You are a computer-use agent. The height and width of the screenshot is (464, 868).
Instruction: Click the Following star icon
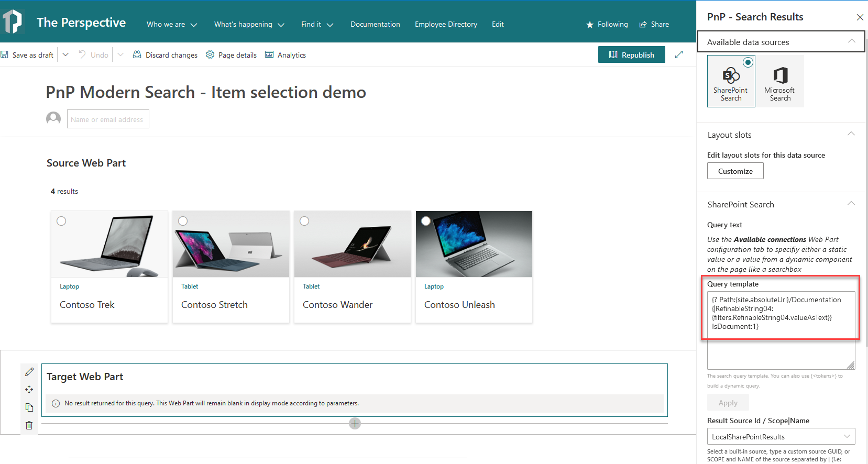590,25
